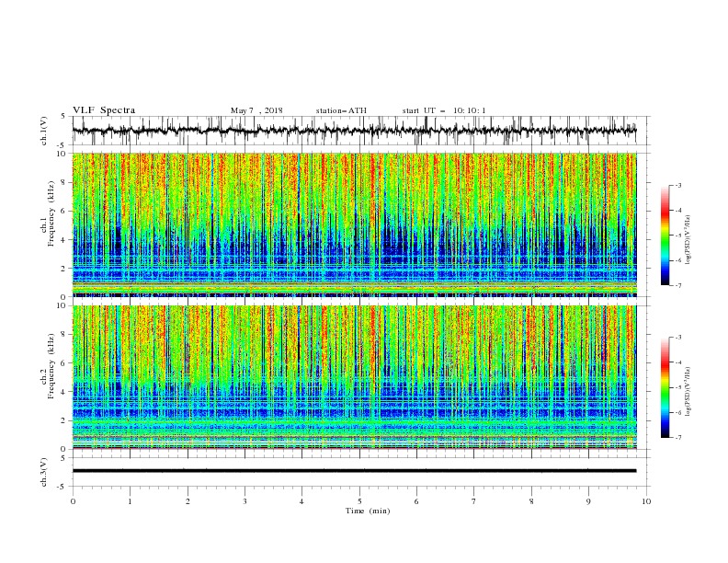Screen dimensions: 728x563
Task: Click the '-3' value on ch.1 color scale
Action: pyautogui.click(x=677, y=185)
